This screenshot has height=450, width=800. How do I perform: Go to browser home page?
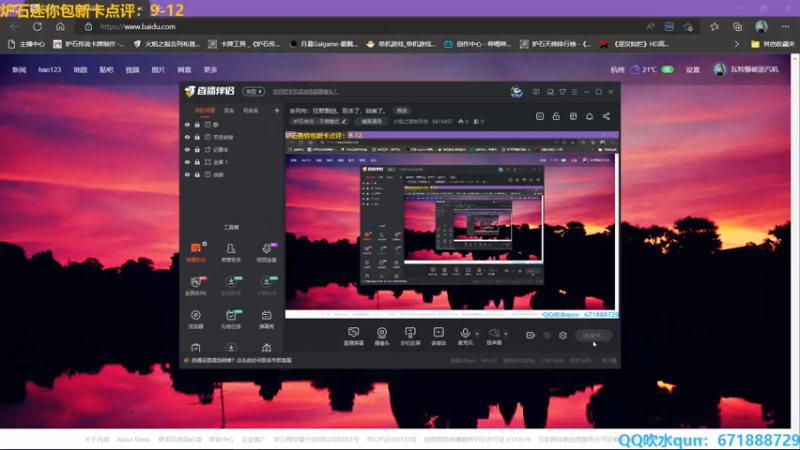click(60, 27)
